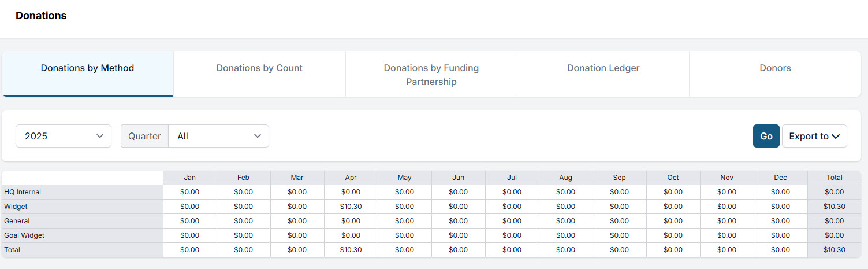Open the 2025 year dropdown
Image resolution: width=868 pixels, height=269 pixels.
[64, 136]
